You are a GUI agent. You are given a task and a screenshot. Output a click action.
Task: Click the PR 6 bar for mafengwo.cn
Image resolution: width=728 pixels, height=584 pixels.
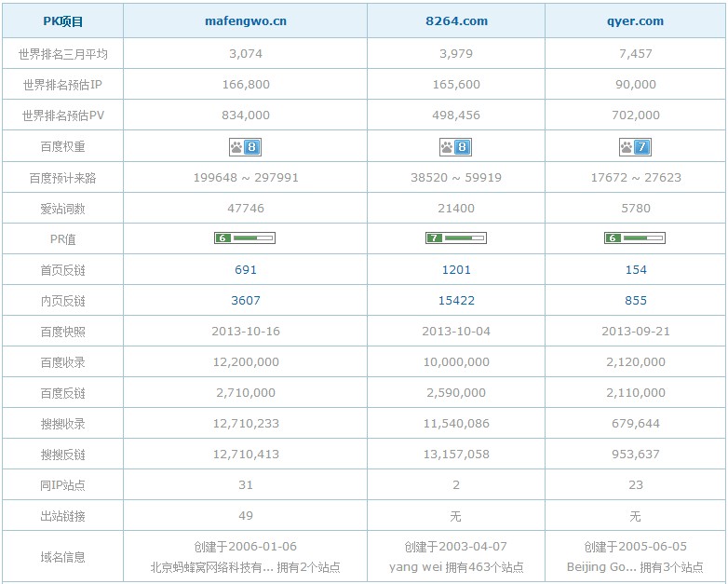pos(245,238)
